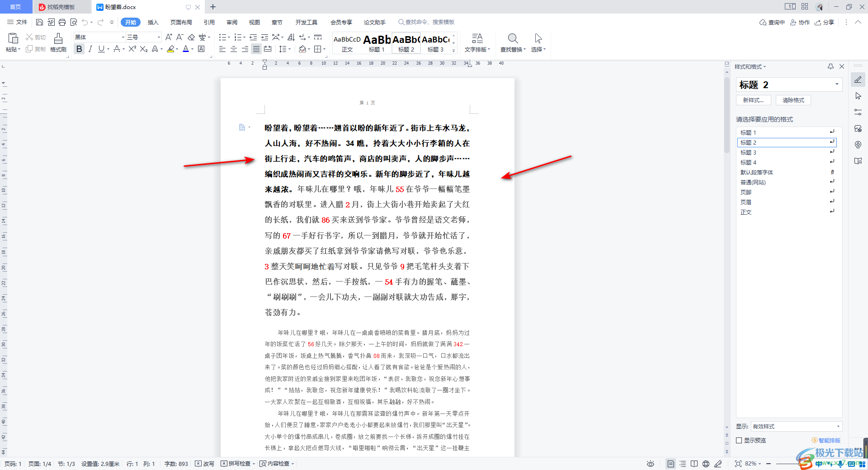Apply subscript with the X₂ icon
Image resolution: width=868 pixels, height=470 pixels.
pyautogui.click(x=144, y=49)
